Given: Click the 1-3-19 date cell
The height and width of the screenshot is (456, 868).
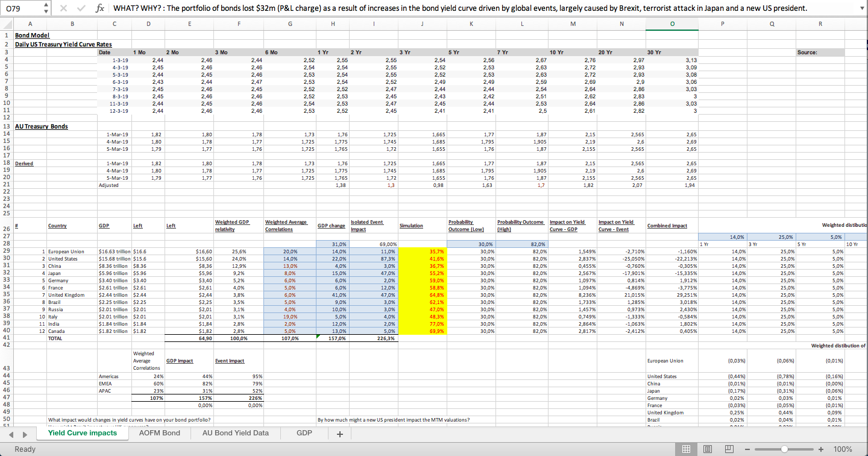Looking at the screenshot, I should pyautogui.click(x=120, y=60).
